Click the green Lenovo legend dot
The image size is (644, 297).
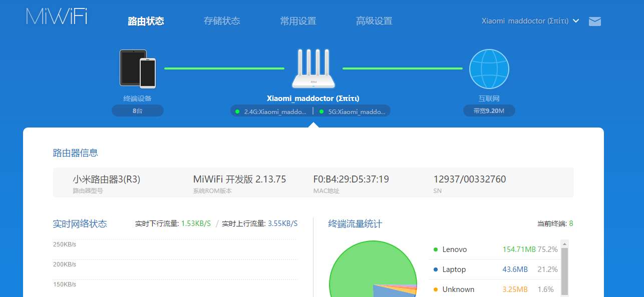(x=436, y=249)
